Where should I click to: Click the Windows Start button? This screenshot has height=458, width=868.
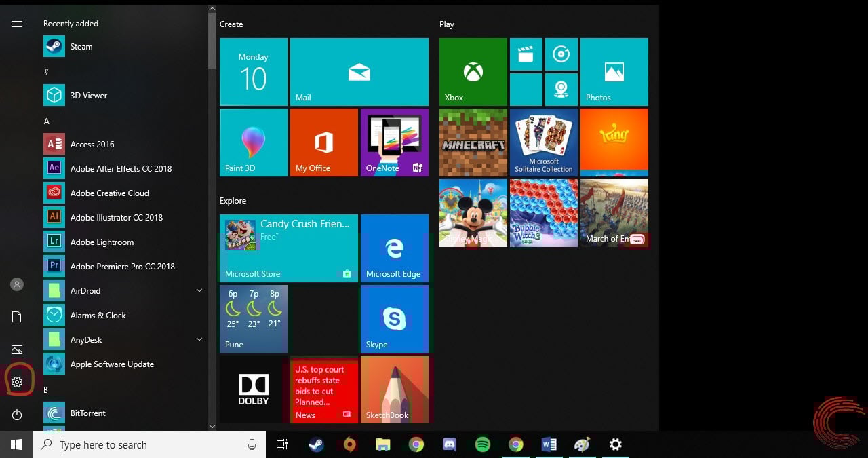point(16,444)
